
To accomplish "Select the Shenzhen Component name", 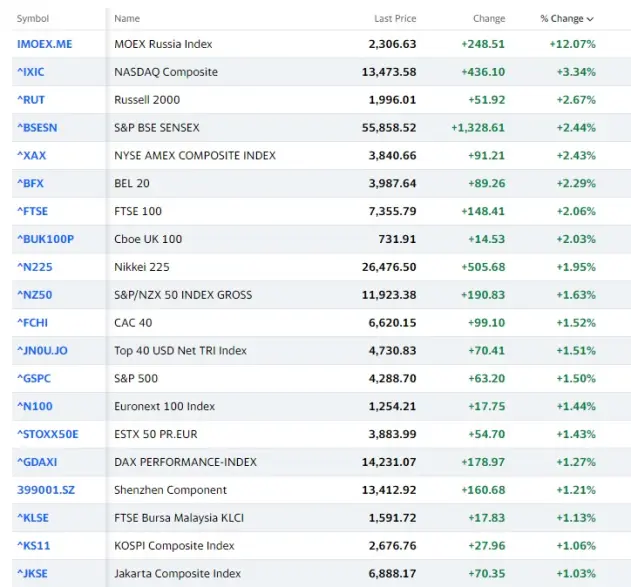I will 170,490.
